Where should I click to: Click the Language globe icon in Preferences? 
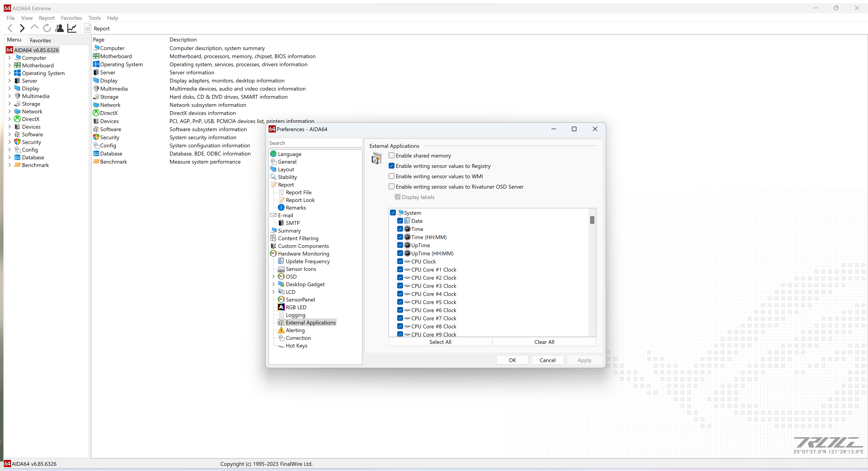[273, 154]
